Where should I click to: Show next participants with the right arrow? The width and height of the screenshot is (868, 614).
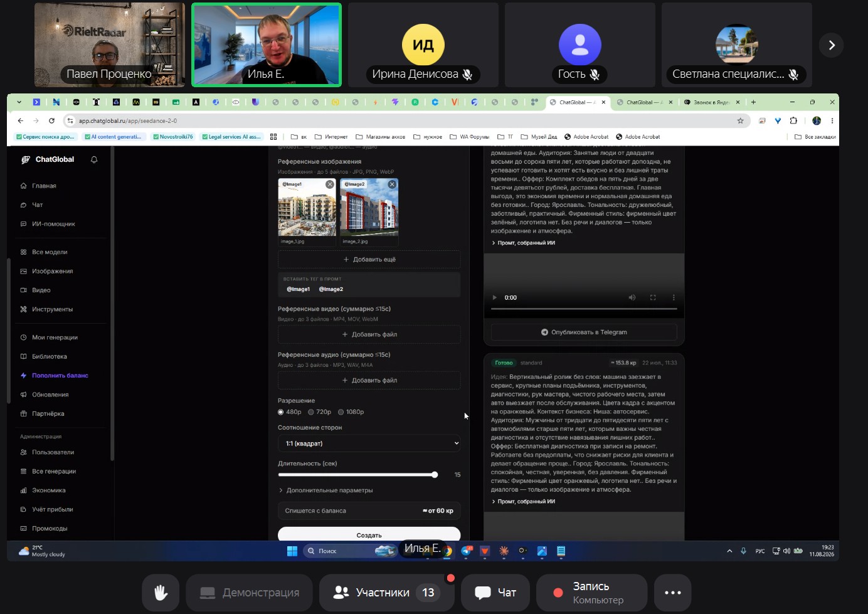[832, 45]
